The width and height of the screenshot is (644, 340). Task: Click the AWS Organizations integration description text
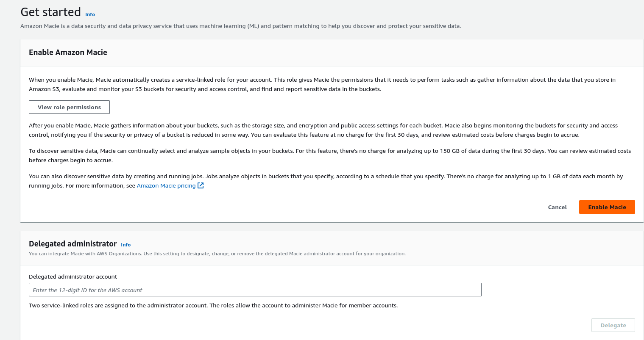click(x=217, y=254)
